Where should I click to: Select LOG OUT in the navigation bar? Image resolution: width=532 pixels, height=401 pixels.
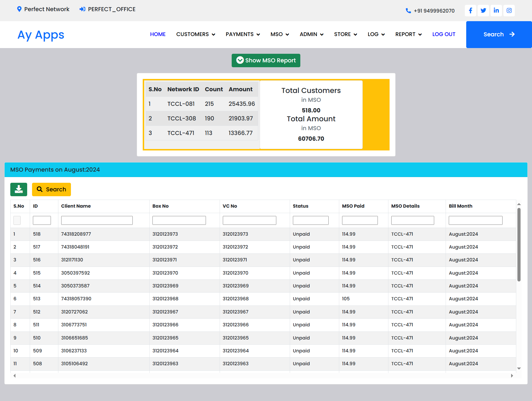pyautogui.click(x=444, y=34)
